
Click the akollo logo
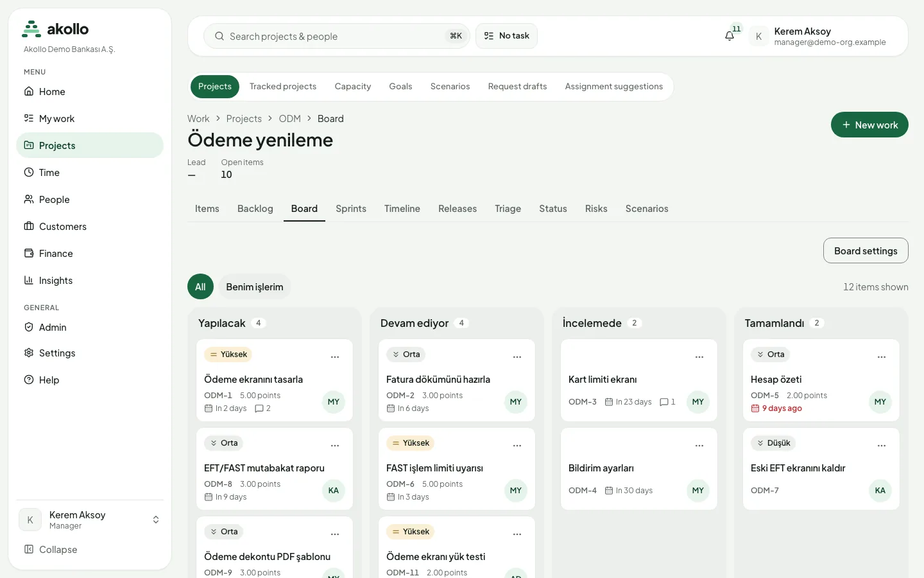pos(55,29)
